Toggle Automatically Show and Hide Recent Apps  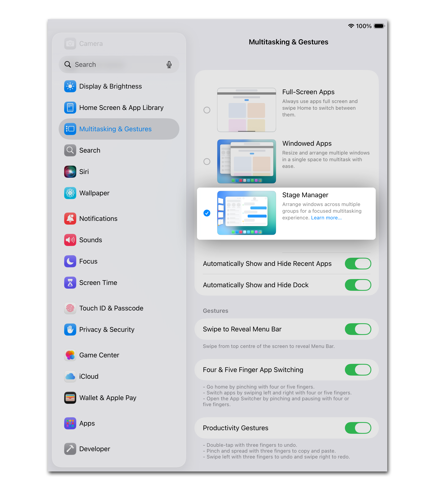pyautogui.click(x=358, y=264)
